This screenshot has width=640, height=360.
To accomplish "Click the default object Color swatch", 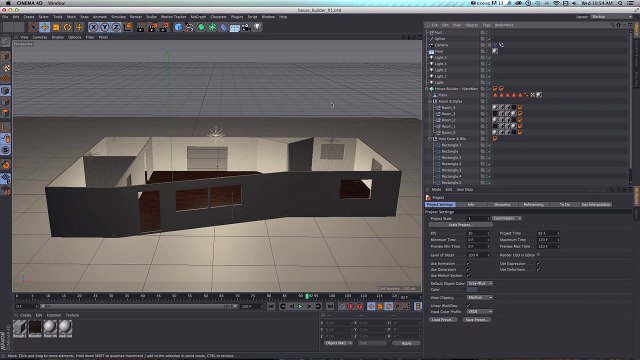I will point(472,290).
